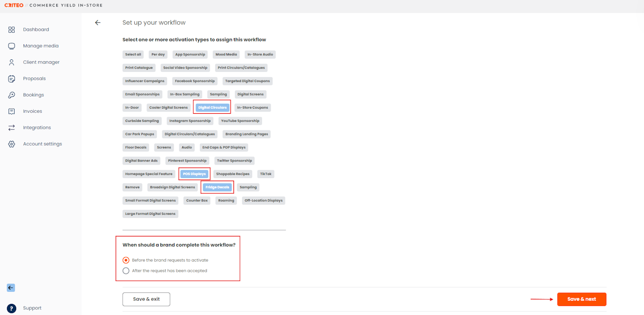The width and height of the screenshot is (644, 315).
Task: Open the Criteo logo home link
Action: click(14, 6)
